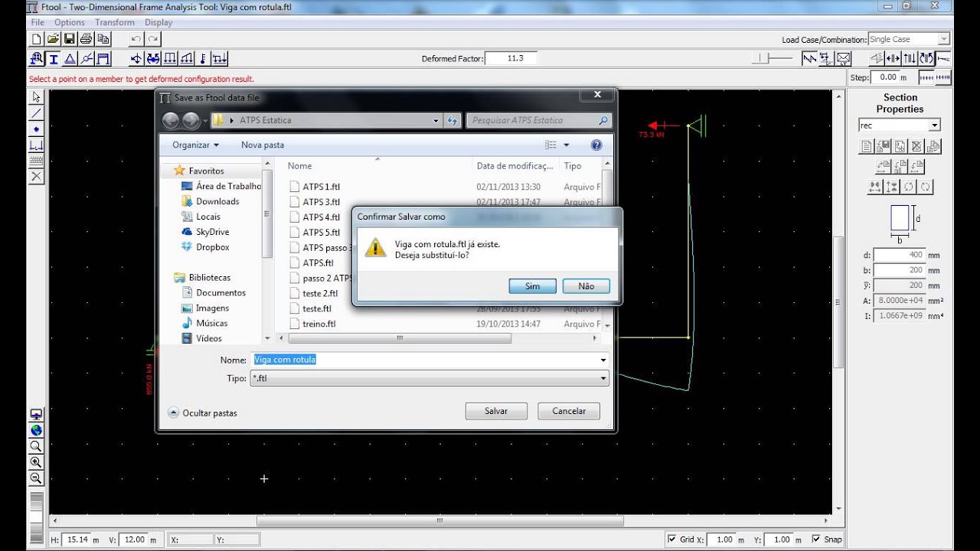Screen dimensions: 980x551
Task: Click Nova pasta button
Action: click(x=263, y=145)
